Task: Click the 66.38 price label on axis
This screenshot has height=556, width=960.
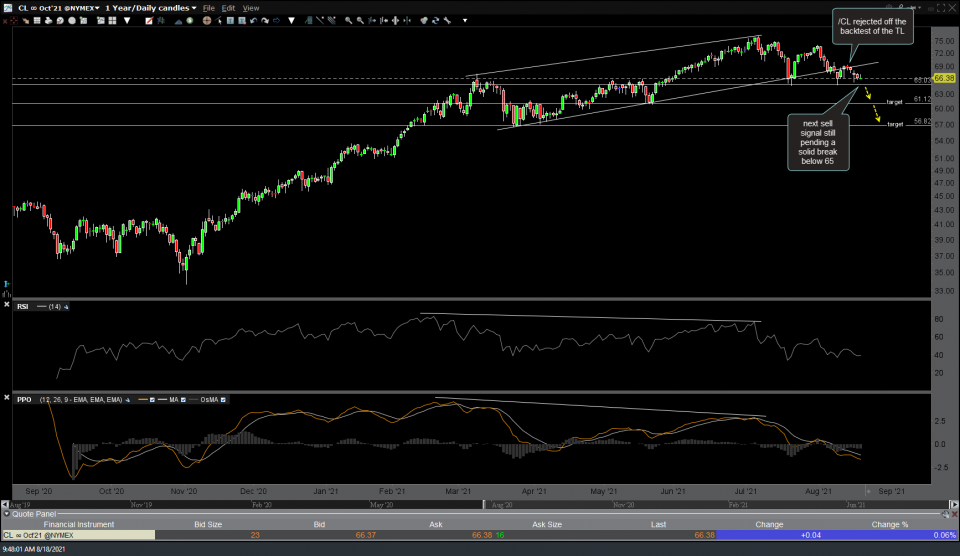Action: [943, 78]
